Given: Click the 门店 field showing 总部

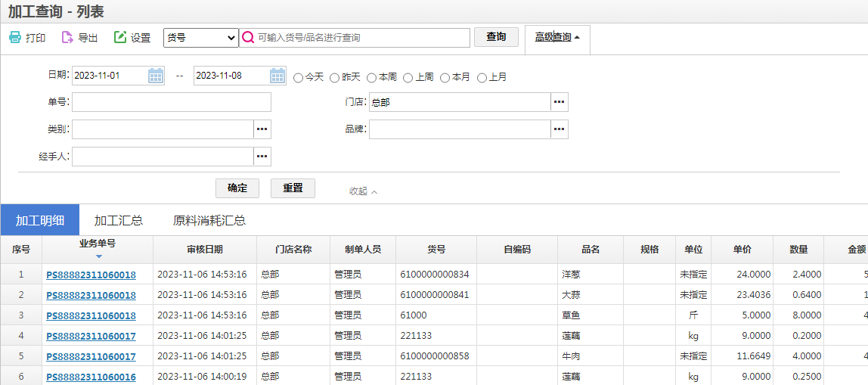Looking at the screenshot, I should 460,102.
